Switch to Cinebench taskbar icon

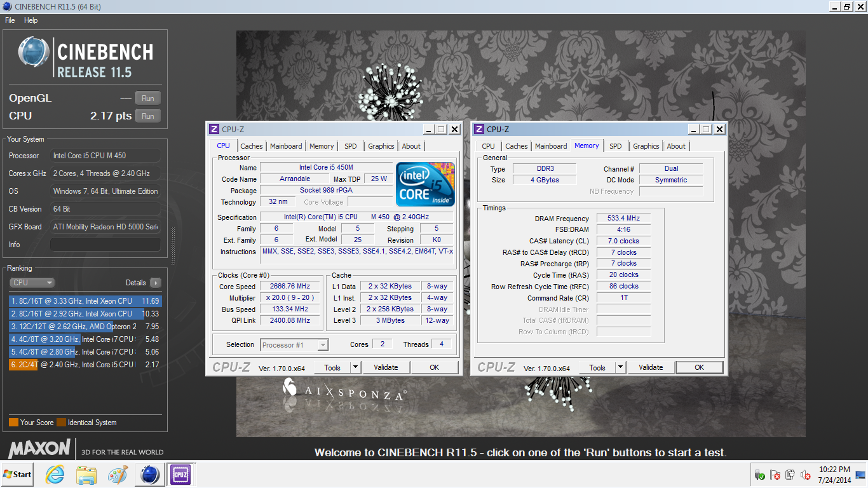(150, 475)
